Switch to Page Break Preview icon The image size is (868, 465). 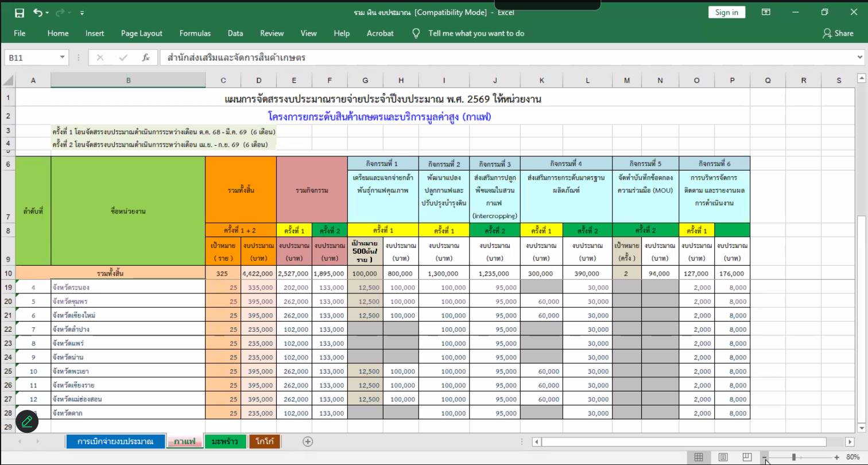click(747, 457)
